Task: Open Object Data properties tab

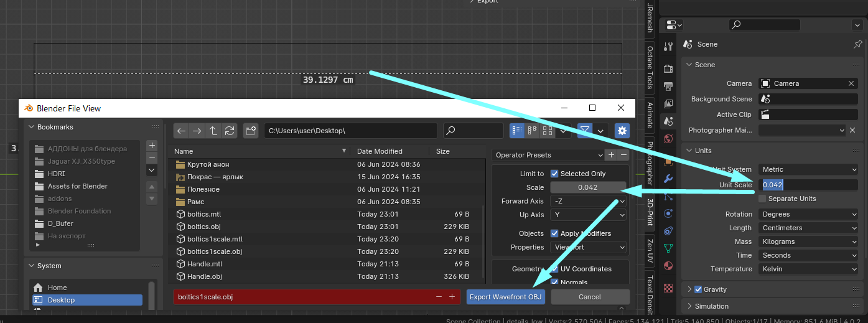Action: click(x=668, y=248)
